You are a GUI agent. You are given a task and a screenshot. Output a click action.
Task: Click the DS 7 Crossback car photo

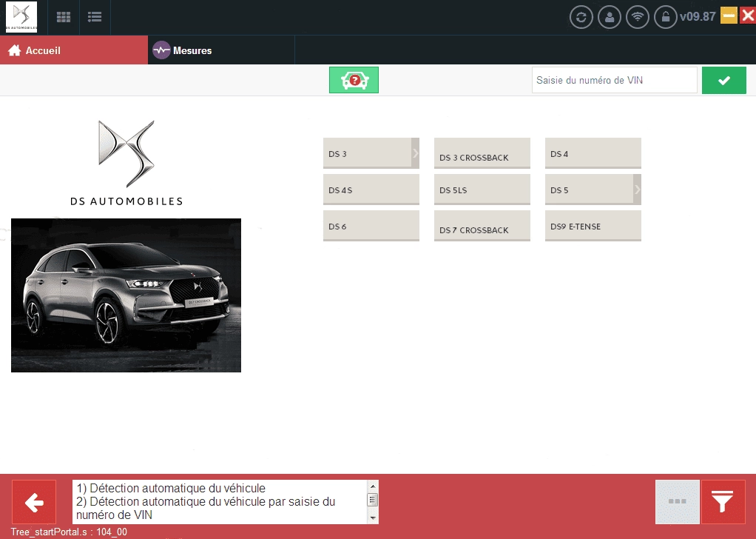tap(126, 295)
